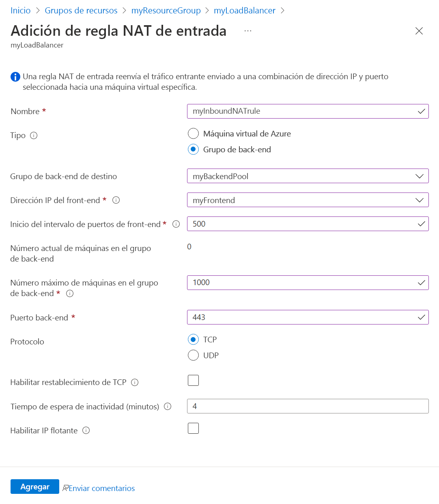
Task: View help for front-end port range start
Action: (x=175, y=224)
